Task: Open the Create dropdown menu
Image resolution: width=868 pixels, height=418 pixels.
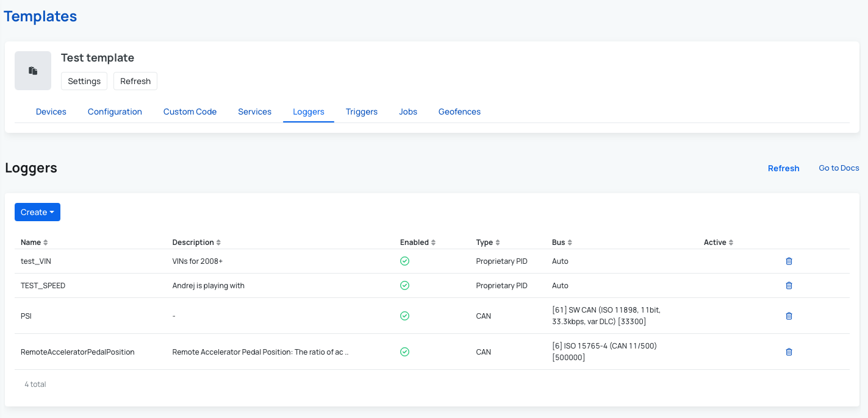Action: [x=37, y=212]
